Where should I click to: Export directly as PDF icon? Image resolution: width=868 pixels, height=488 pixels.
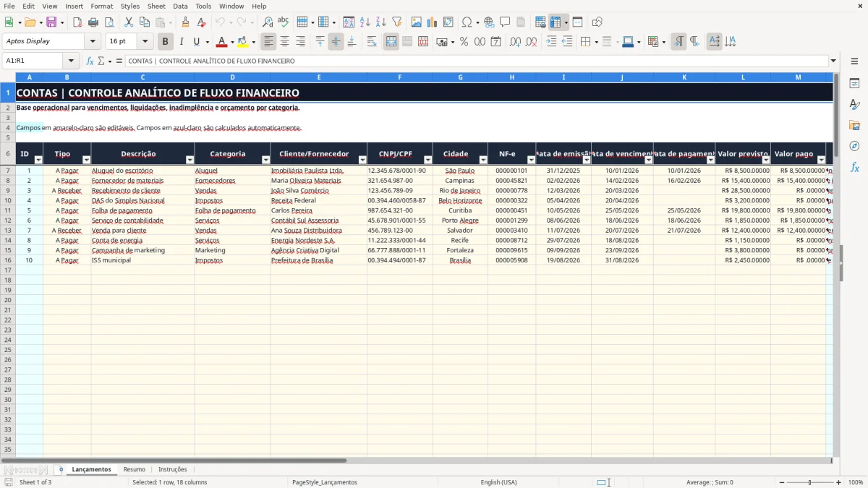tap(77, 22)
